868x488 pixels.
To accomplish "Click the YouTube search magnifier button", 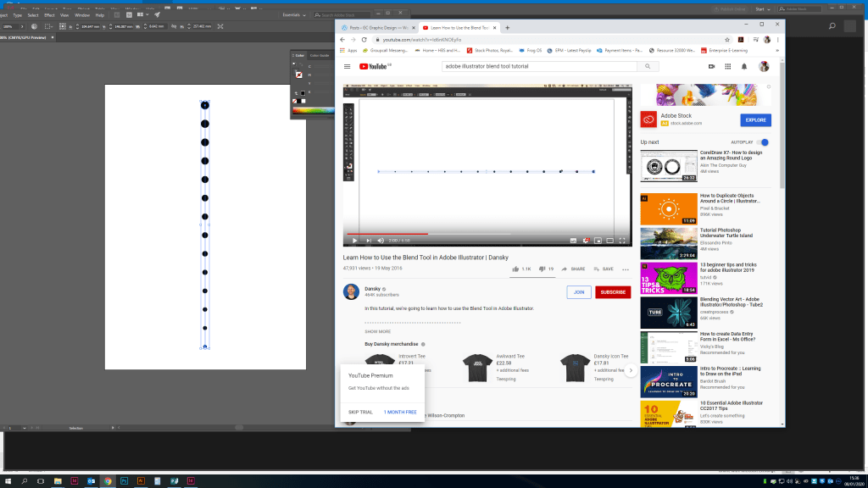I will coord(648,66).
